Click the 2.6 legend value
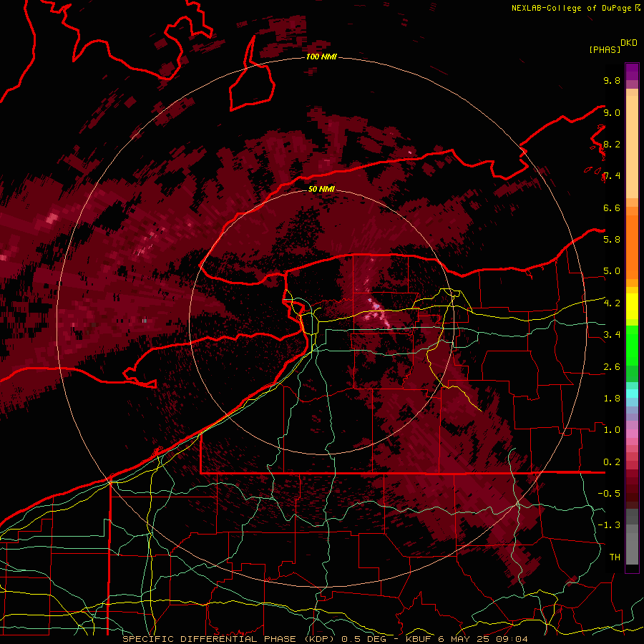The image size is (644, 644). click(x=612, y=366)
